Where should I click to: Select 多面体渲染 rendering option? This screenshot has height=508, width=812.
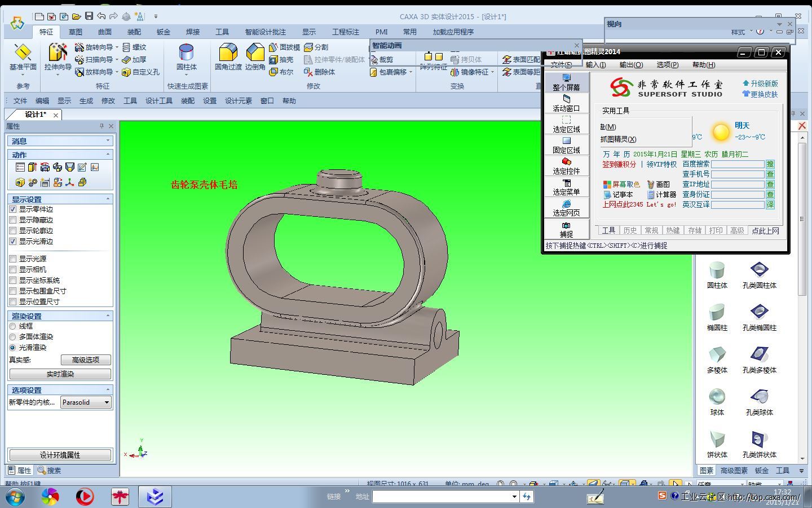click(x=12, y=337)
